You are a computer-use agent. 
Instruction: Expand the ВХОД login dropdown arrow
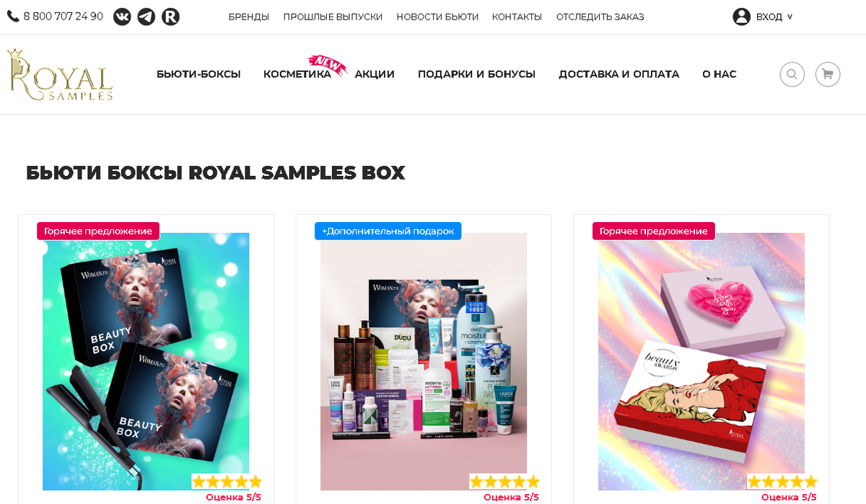tap(790, 17)
